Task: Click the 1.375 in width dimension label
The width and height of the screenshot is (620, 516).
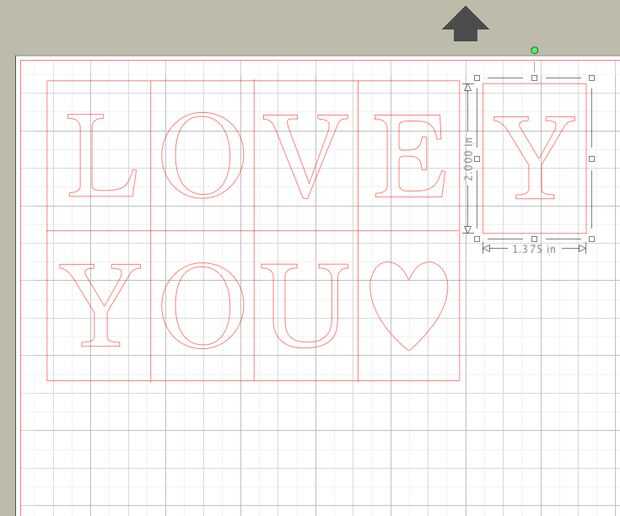Action: tap(534, 249)
